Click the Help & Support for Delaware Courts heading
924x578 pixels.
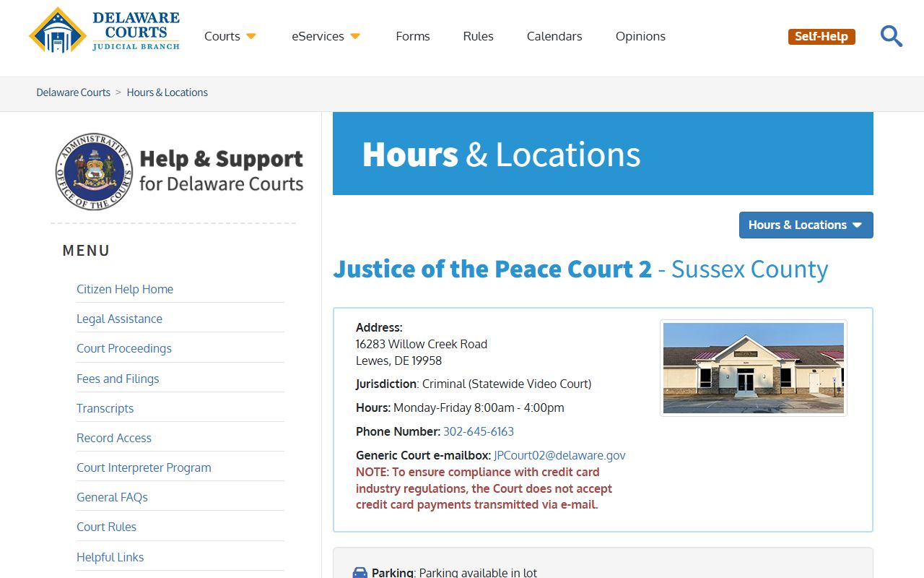pyautogui.click(x=221, y=171)
